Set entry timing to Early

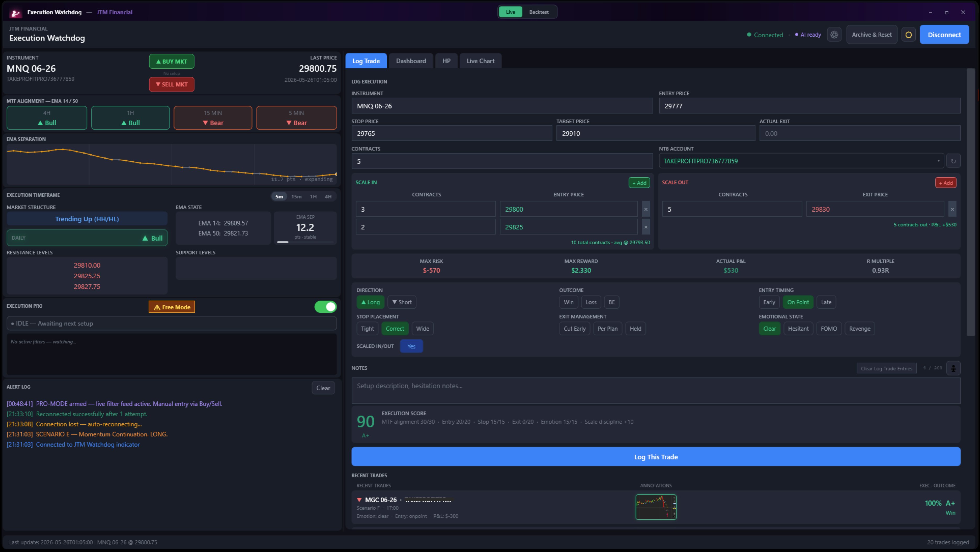coord(769,302)
